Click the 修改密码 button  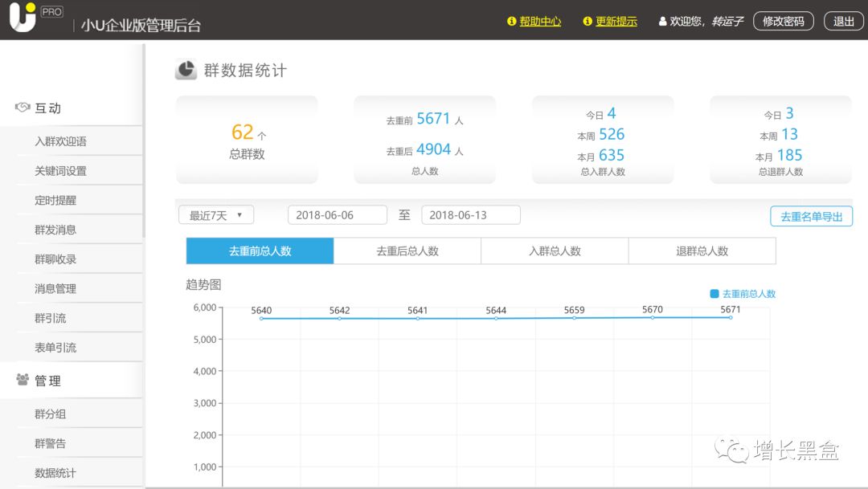[x=784, y=21]
